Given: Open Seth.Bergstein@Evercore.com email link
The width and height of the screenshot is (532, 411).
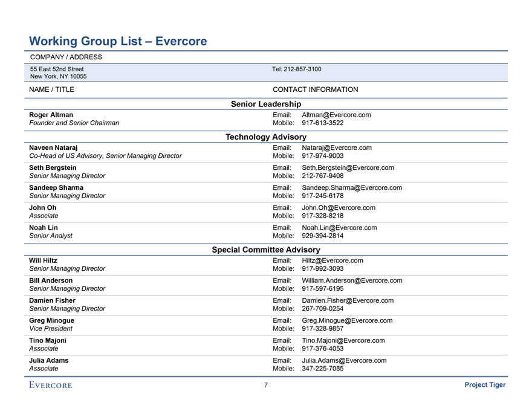Looking at the screenshot, I should [348, 167].
